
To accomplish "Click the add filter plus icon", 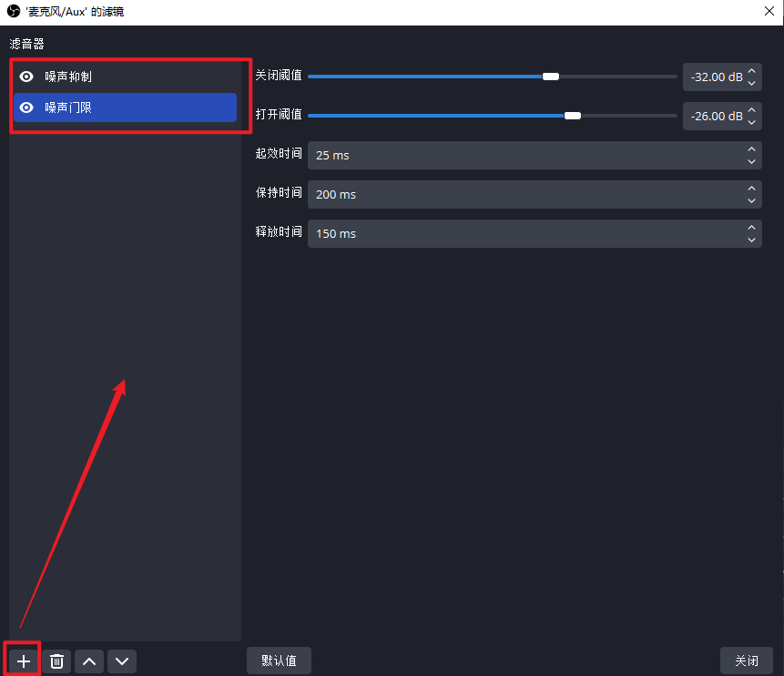I will click(24, 661).
